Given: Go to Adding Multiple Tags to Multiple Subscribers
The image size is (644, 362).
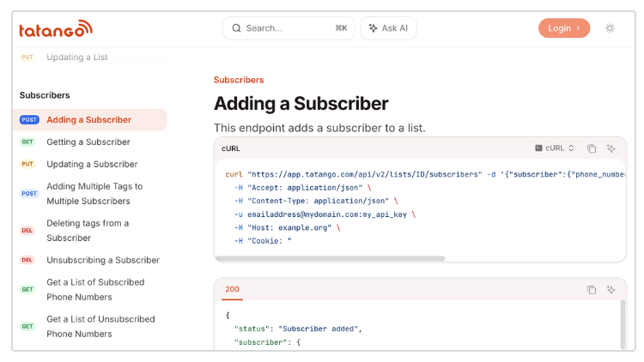Looking at the screenshot, I should click(94, 194).
